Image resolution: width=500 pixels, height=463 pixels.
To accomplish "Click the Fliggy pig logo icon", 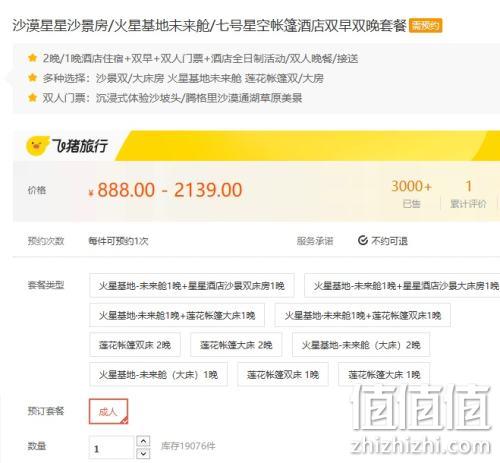I will 36,146.
